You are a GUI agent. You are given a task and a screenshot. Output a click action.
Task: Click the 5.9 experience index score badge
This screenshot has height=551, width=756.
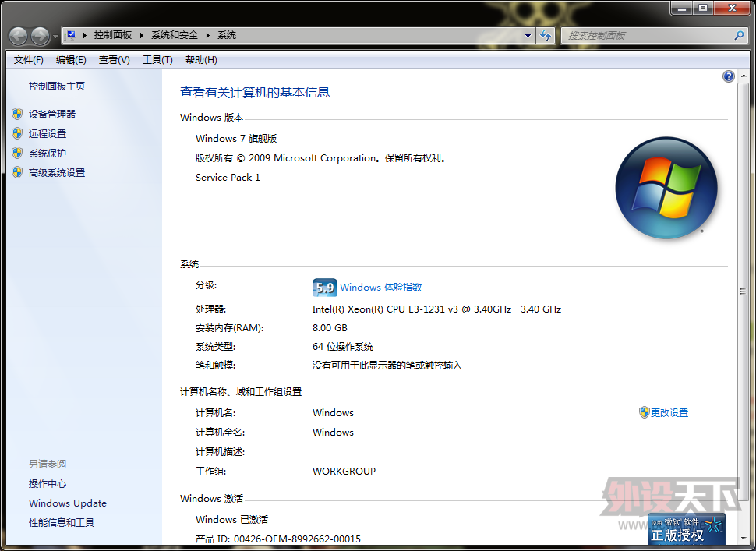click(324, 288)
